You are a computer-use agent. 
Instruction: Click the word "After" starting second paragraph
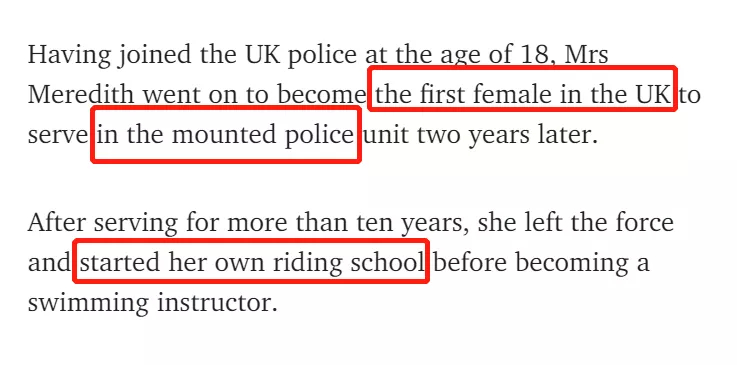[57, 222]
